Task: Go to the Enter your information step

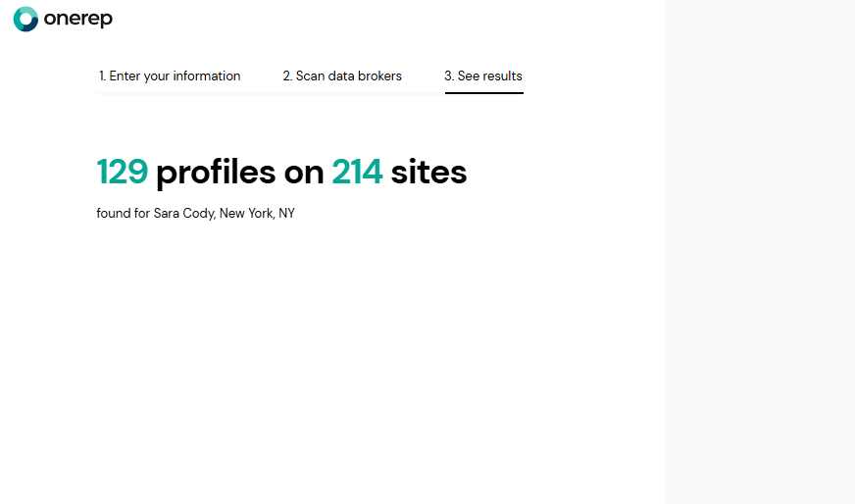Action: coord(170,76)
